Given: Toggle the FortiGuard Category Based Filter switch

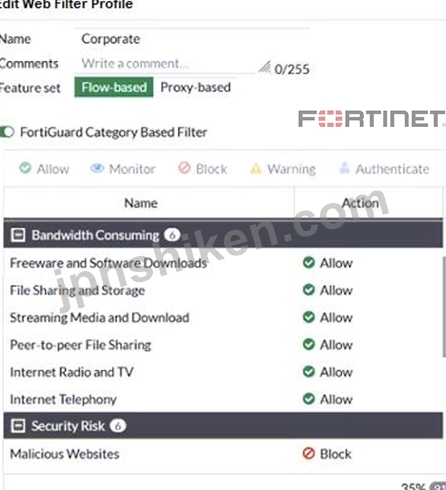Looking at the screenshot, I should (x=7, y=132).
